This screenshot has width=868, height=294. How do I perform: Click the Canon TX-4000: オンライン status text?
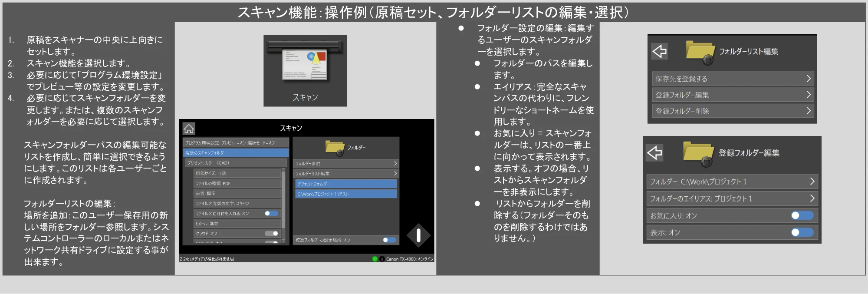[410, 259]
